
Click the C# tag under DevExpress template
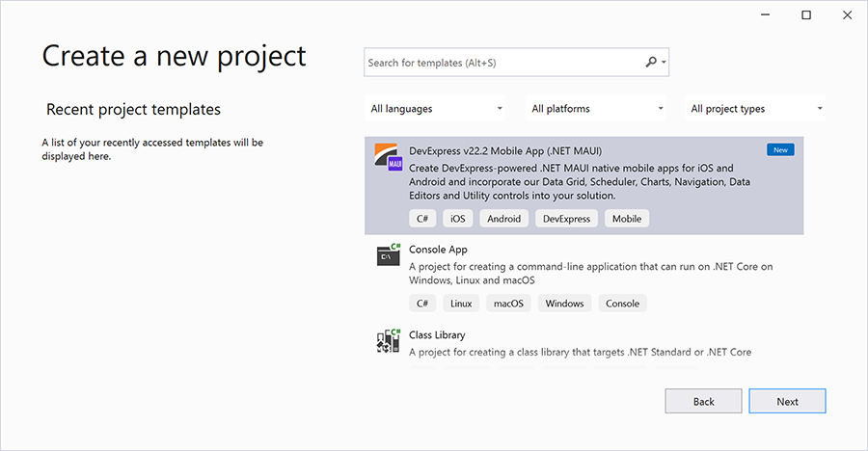pyautogui.click(x=422, y=219)
